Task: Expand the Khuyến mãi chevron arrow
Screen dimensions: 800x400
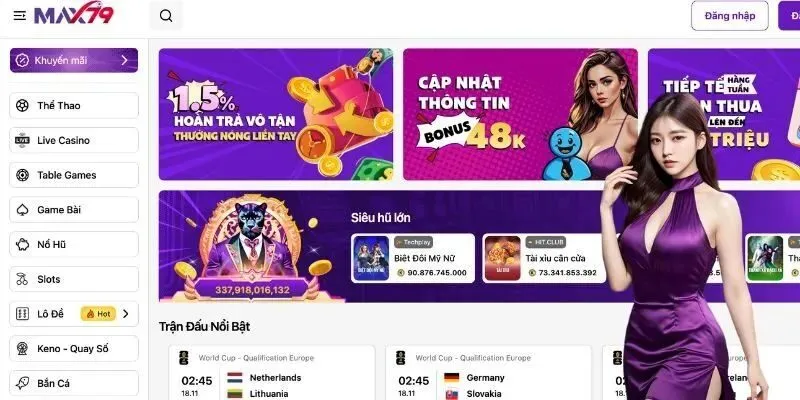Action: coord(124,60)
